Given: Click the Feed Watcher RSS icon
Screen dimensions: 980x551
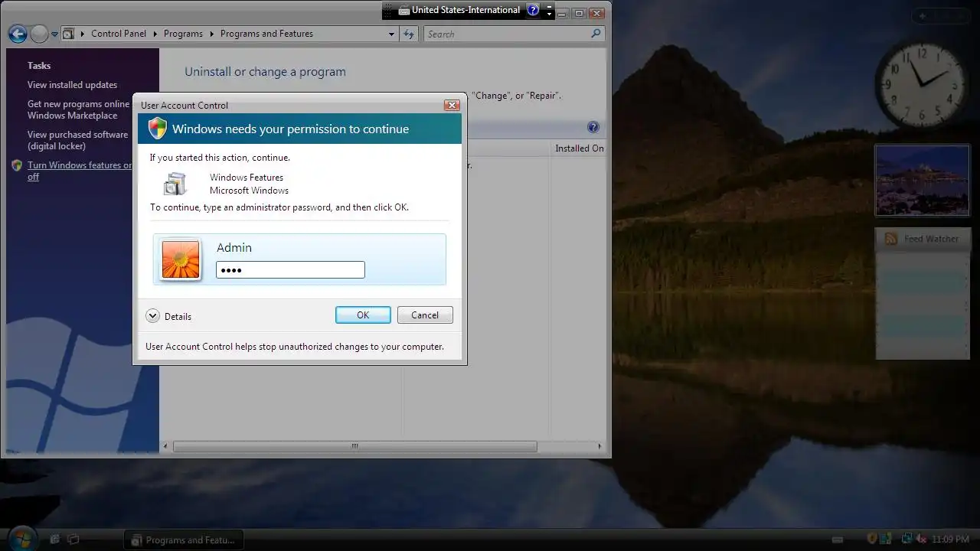Looking at the screenshot, I should click(x=891, y=239).
